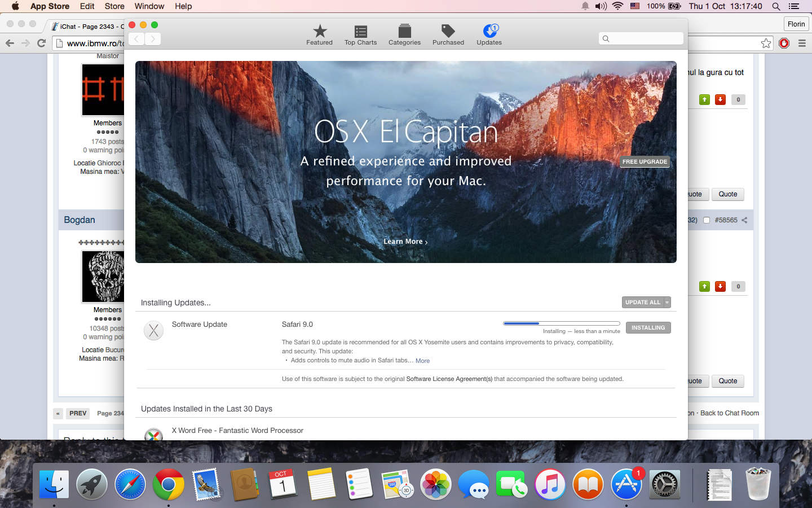
Task: Click the FREE UPGRADE button on El Capitan banner
Action: tap(645, 161)
